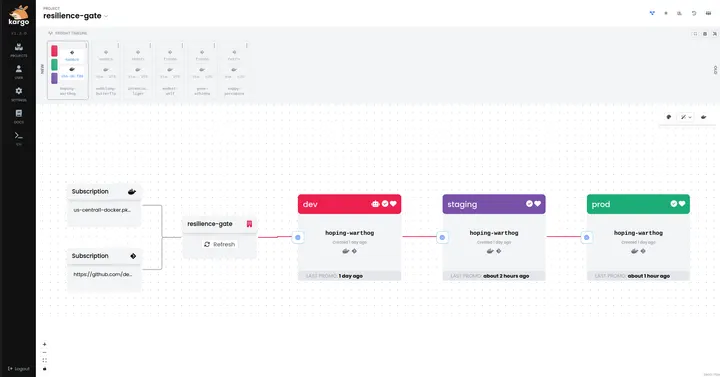This screenshot has height=377, width=720.
Task: Click the verification check icon on dev
Action: click(385, 203)
